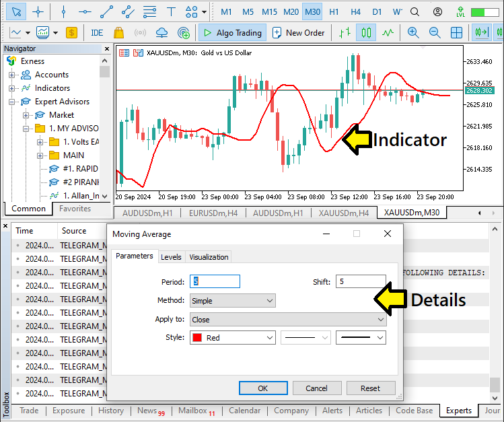Select the vertical line drawing tool
Screen dimensions: 504x422
[63, 12]
